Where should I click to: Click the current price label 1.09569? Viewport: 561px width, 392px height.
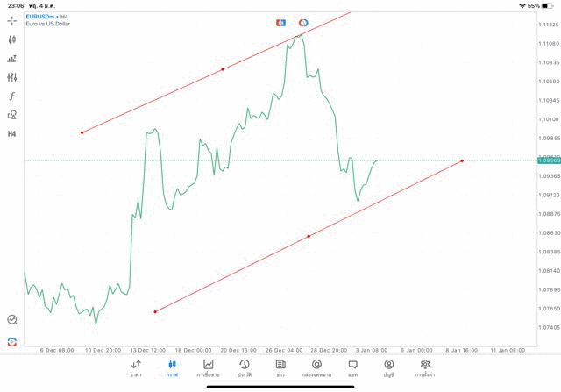(550, 160)
